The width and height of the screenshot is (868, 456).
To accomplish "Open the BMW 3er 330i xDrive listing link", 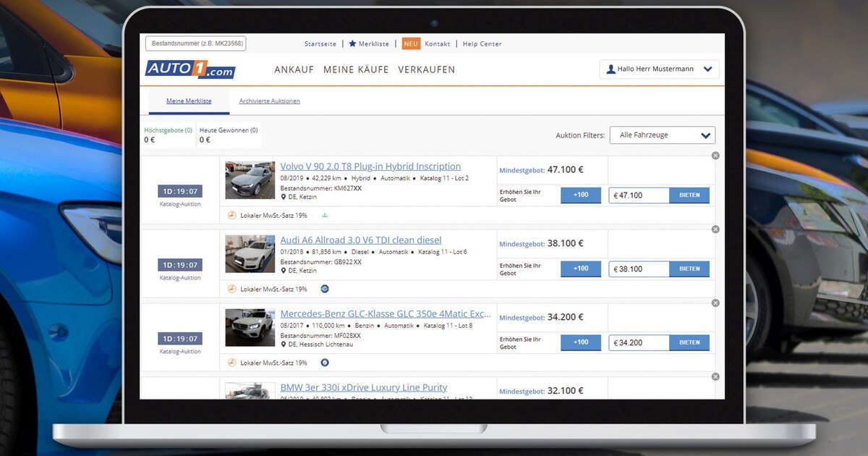I will [363, 387].
